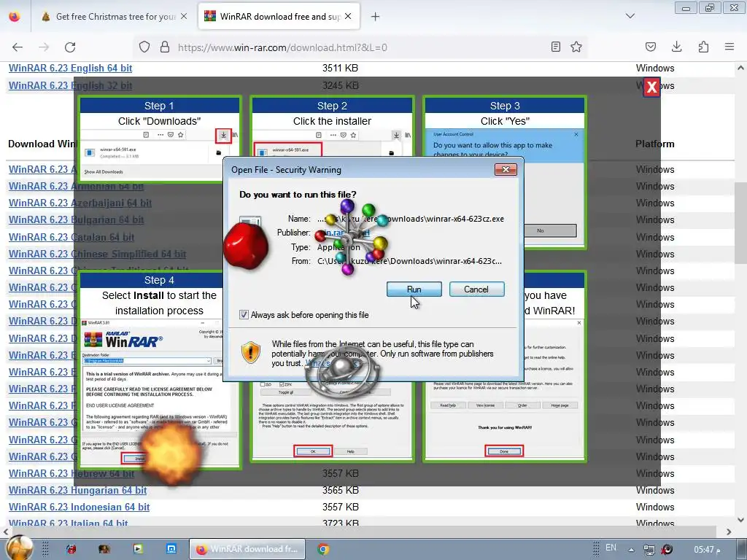
Task: Open WinRAR 6.23 Italian 64 bit link
Action: pos(68,523)
